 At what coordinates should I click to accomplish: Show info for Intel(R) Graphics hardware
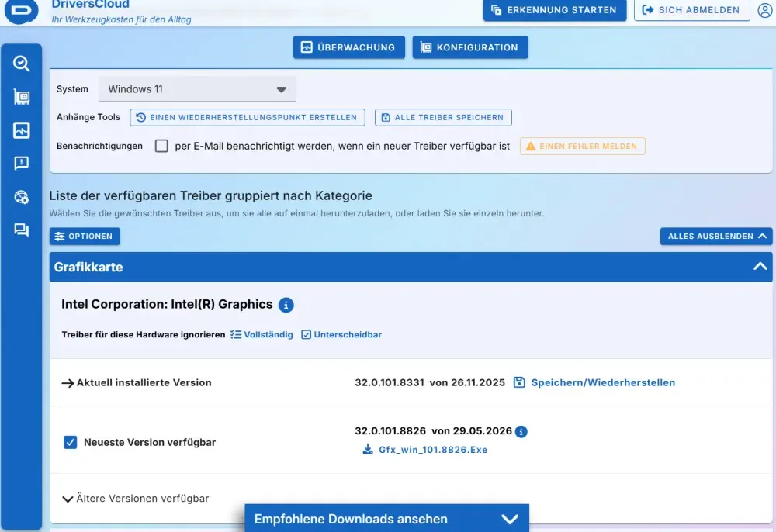click(286, 305)
